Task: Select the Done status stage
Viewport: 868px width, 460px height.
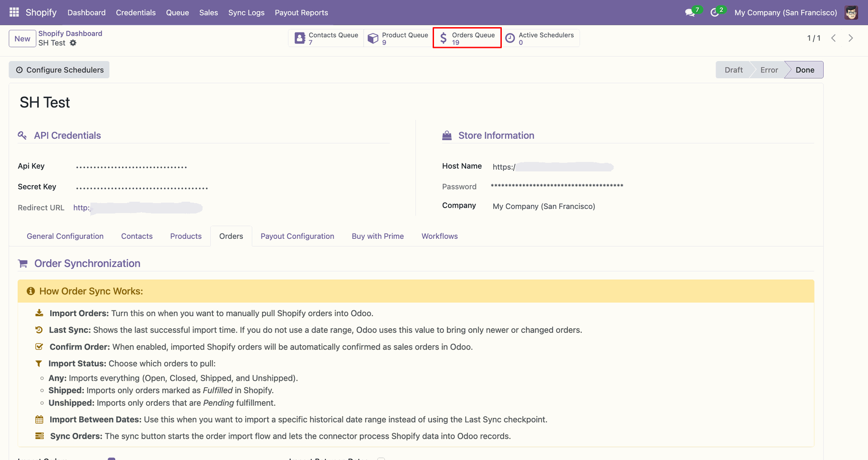Action: (805, 70)
